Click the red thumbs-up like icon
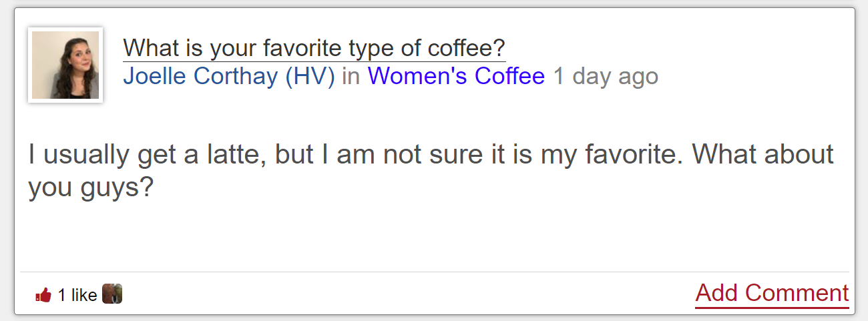This screenshot has height=321, width=868. pos(43,295)
